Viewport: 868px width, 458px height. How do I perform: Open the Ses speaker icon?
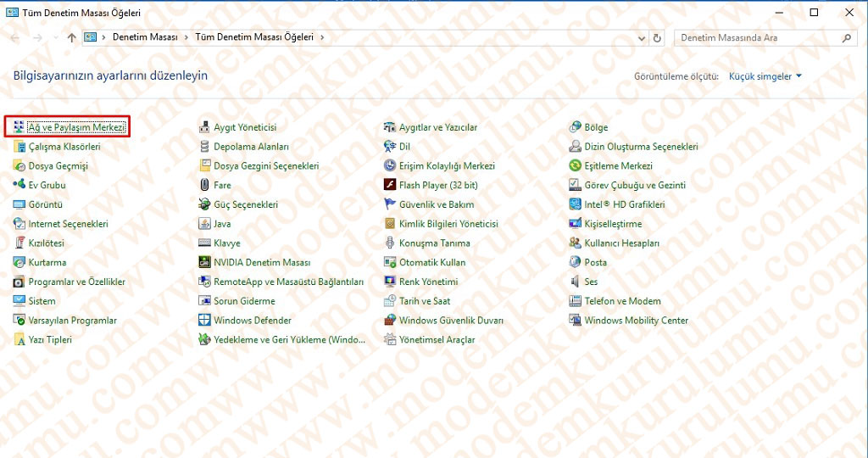[x=576, y=282]
